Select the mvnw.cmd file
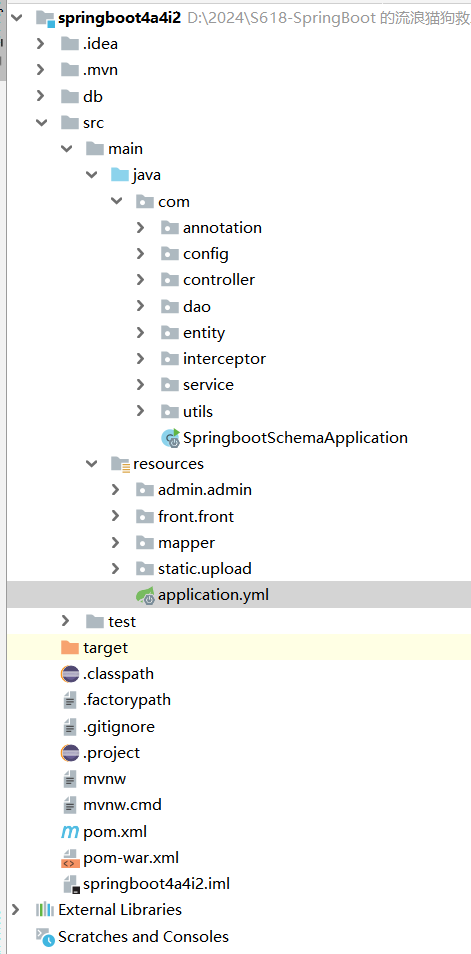Image resolution: width=471 pixels, height=954 pixels. (122, 805)
